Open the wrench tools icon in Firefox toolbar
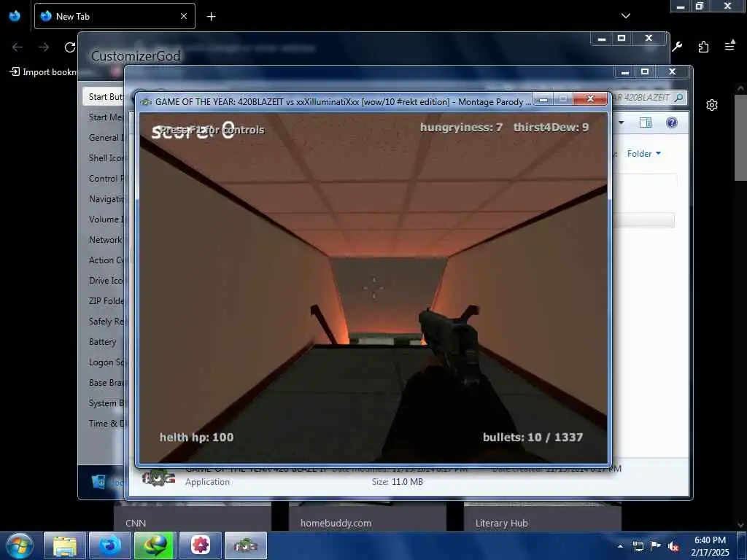The height and width of the screenshot is (560, 747). tap(677, 47)
